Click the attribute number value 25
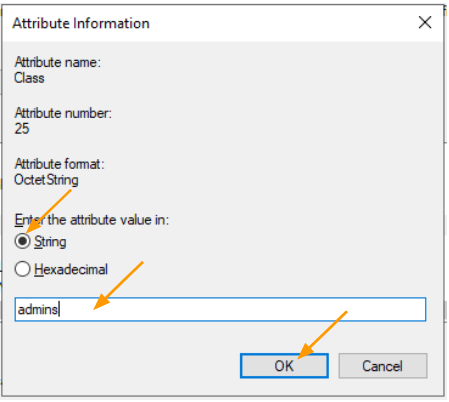The height and width of the screenshot is (402, 449). click(x=22, y=129)
